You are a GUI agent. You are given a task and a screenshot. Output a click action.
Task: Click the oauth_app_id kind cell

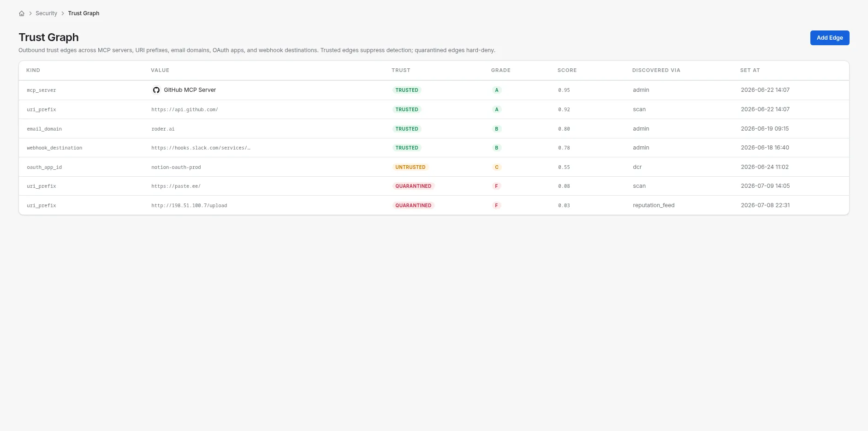(44, 167)
